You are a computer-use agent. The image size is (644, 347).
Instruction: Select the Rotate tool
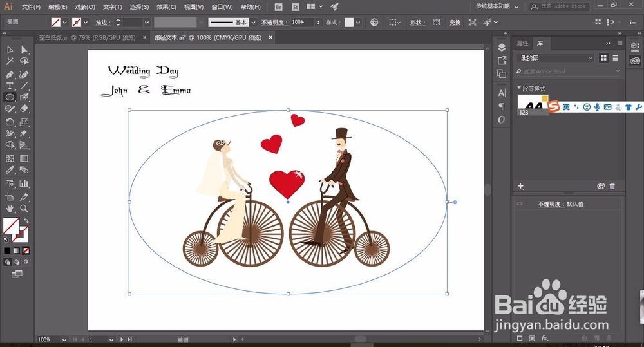[10, 122]
